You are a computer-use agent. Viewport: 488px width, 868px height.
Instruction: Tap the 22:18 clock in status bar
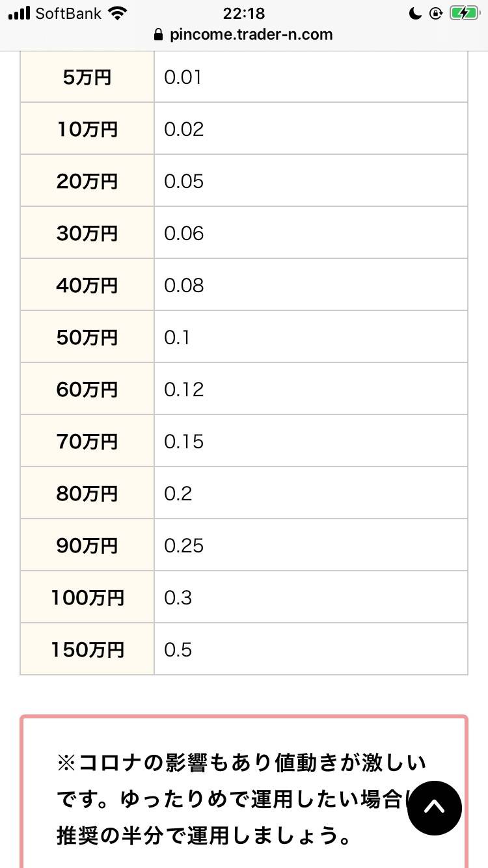[x=243, y=13]
